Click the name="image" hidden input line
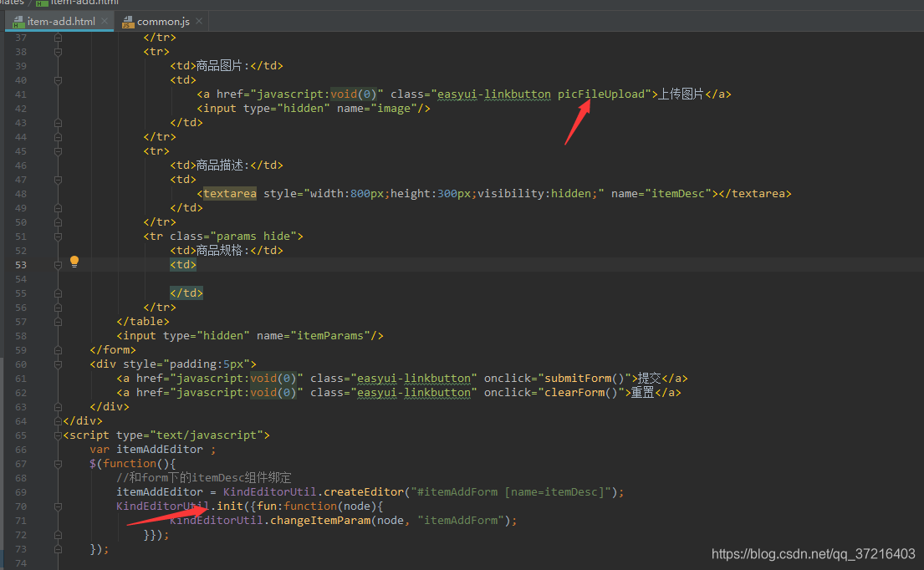The width and height of the screenshot is (924, 570). [314, 109]
